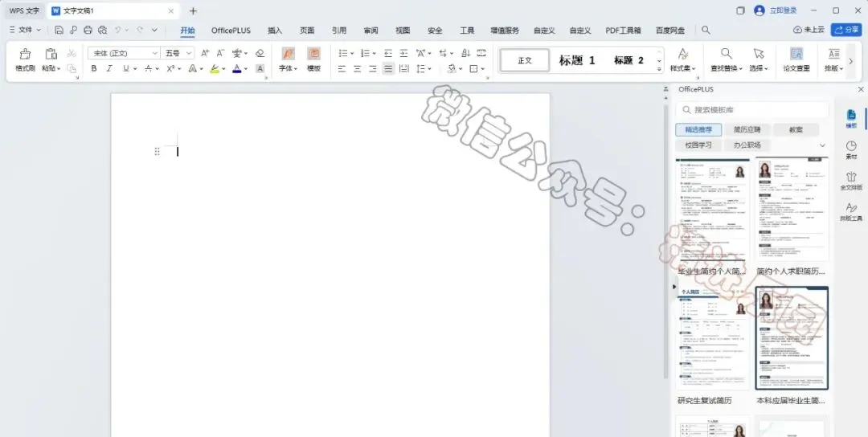Open the 文件 (File) menu dropdown
The height and width of the screenshot is (437, 868).
coord(26,30)
